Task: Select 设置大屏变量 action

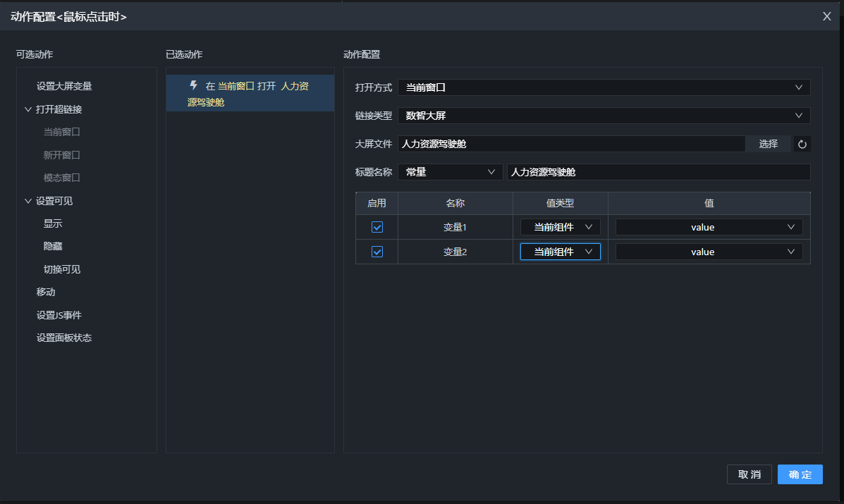Action: (64, 86)
